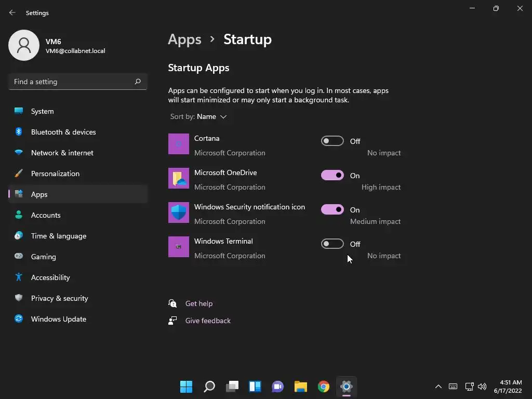Open Accounts settings
The height and width of the screenshot is (399, 532).
point(78,215)
